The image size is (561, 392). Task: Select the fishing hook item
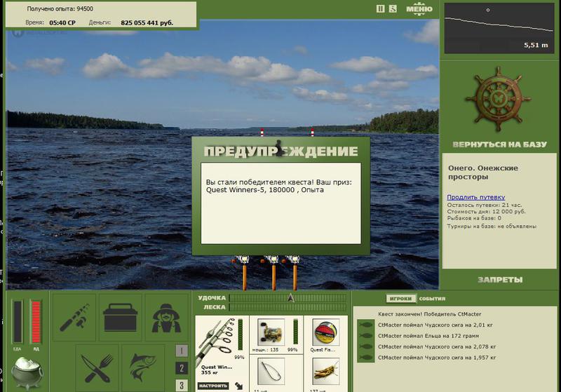pos(271,372)
